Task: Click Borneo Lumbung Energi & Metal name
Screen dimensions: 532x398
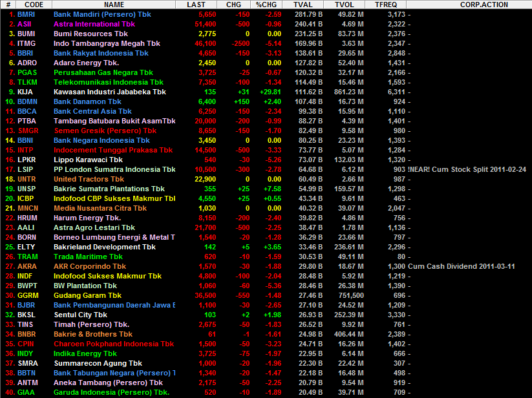Action: 114,237
